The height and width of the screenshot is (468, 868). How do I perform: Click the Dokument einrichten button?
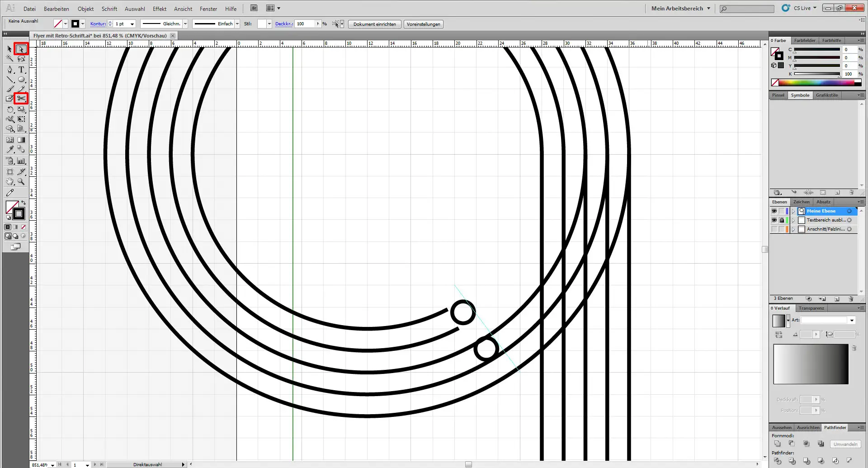pyautogui.click(x=374, y=24)
